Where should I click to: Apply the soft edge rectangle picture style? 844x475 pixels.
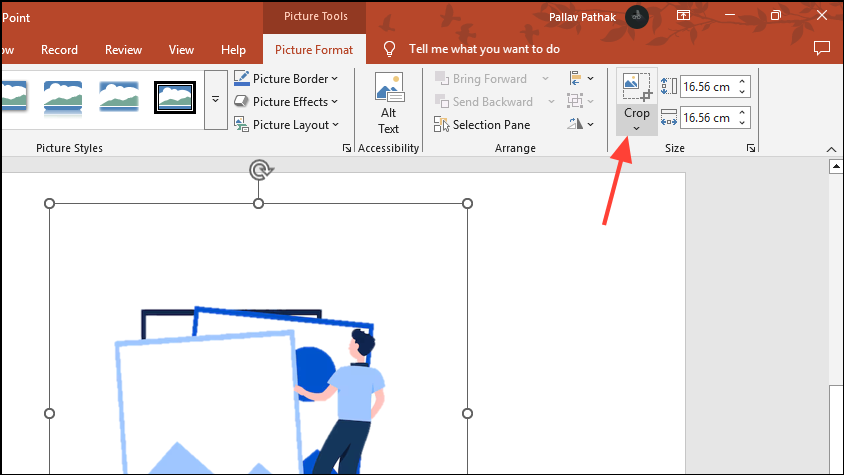click(x=119, y=97)
